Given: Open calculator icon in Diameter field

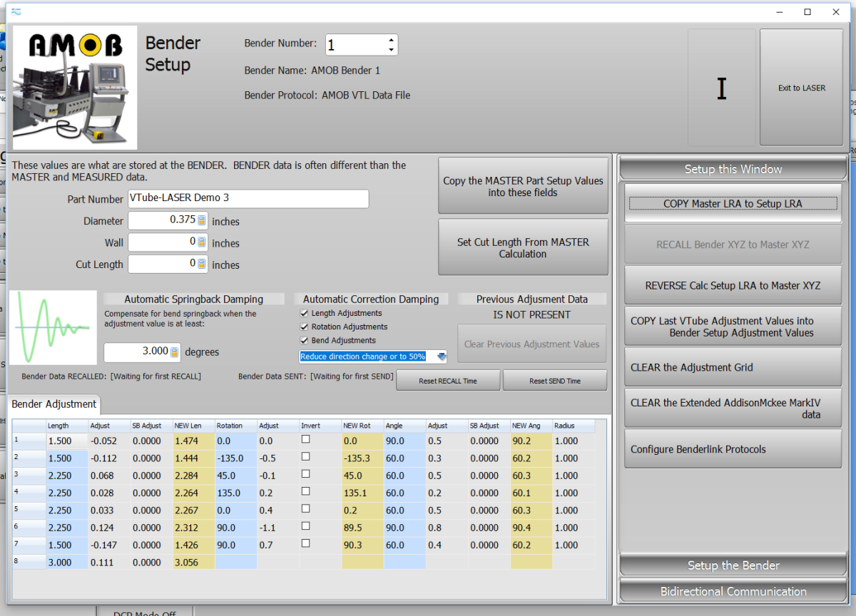Looking at the screenshot, I should pyautogui.click(x=202, y=221).
